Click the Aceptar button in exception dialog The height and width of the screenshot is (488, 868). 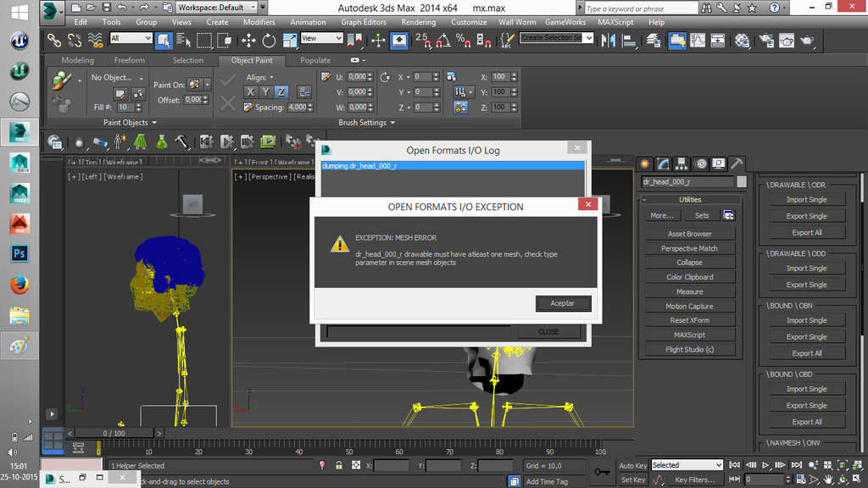click(563, 303)
